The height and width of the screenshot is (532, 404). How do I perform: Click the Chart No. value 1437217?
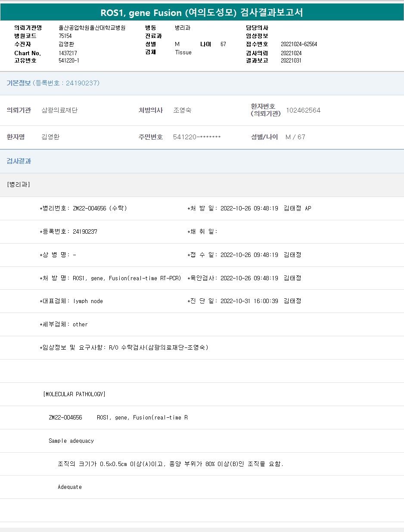tap(68, 53)
